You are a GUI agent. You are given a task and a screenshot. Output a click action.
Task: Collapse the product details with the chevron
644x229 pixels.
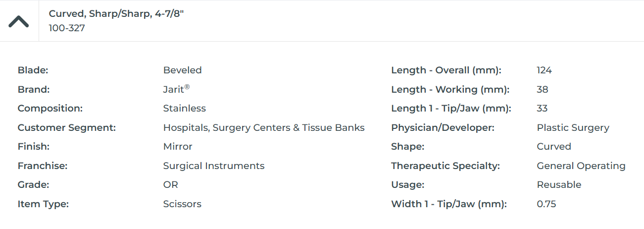click(19, 21)
